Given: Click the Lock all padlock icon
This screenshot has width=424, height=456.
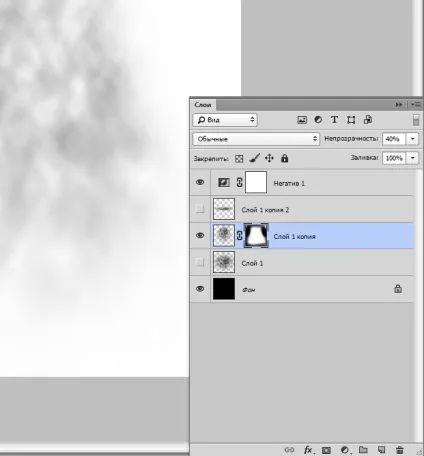Looking at the screenshot, I should [284, 158].
